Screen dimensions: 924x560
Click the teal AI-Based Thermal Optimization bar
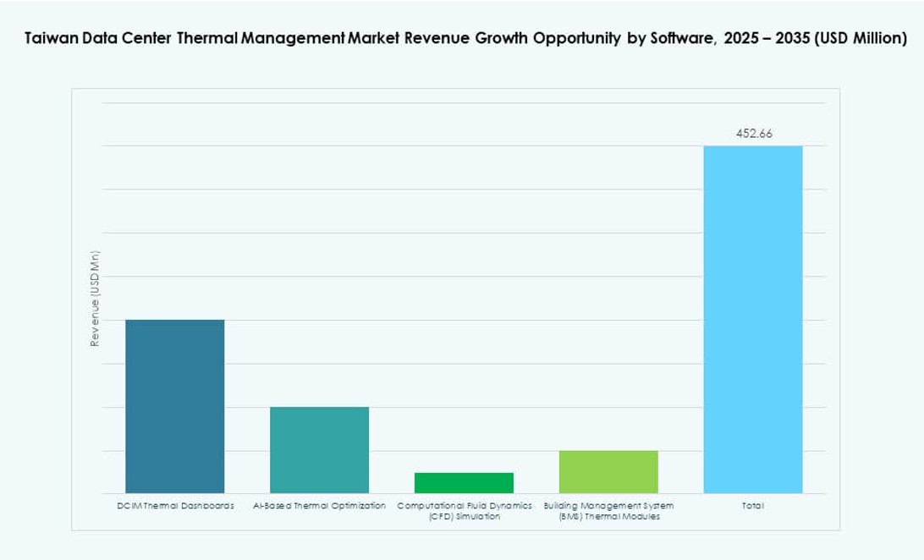(x=319, y=448)
